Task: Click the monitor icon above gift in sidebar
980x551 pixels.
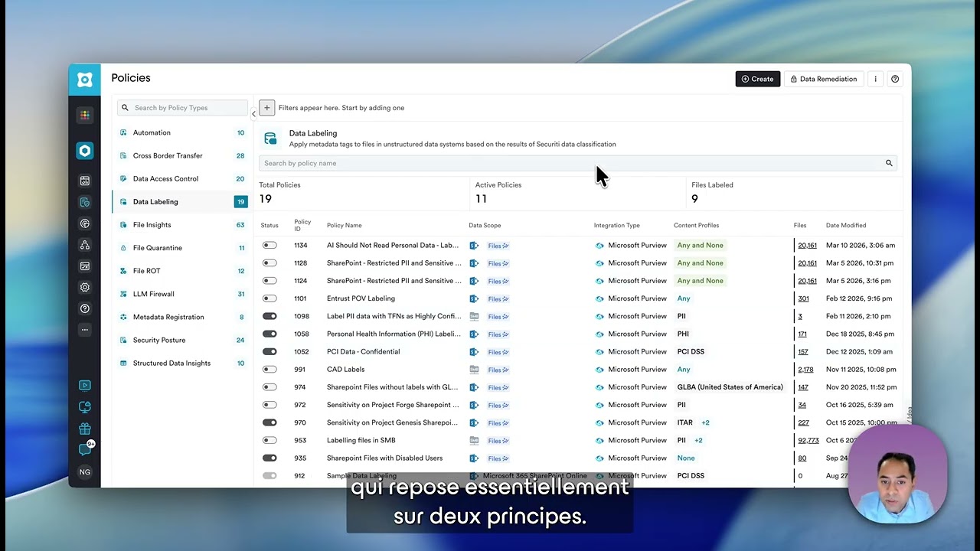Action: pos(85,407)
